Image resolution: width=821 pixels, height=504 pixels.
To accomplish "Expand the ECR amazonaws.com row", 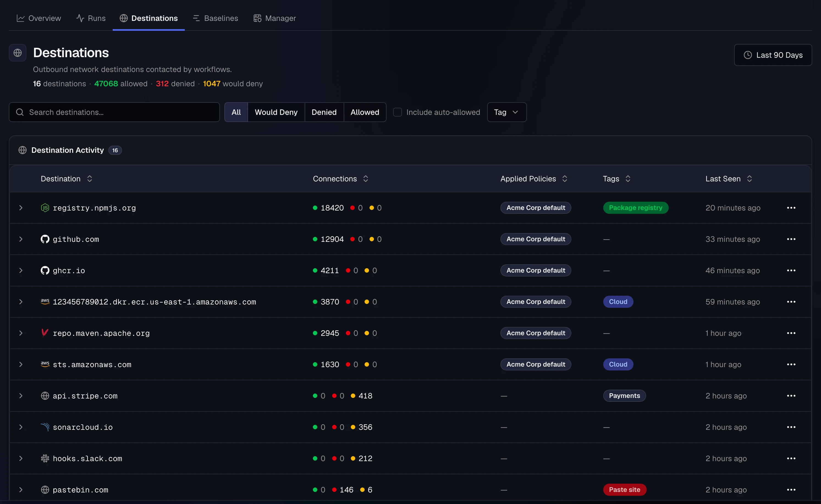I will [x=21, y=302].
